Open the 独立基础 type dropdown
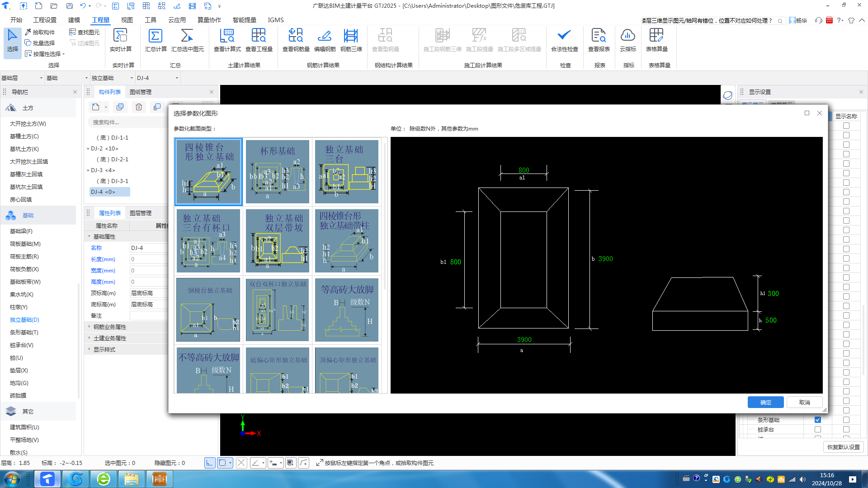 tap(113, 78)
